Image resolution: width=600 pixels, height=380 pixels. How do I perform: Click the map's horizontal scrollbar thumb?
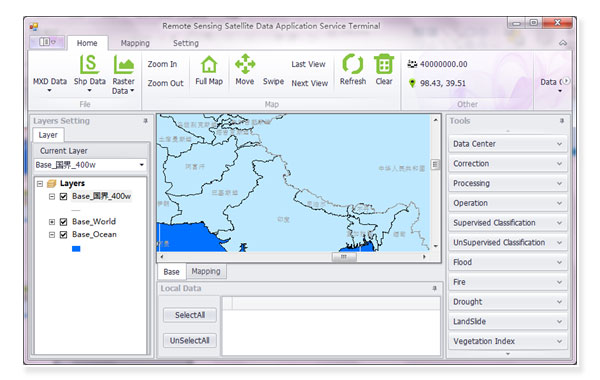tap(344, 257)
